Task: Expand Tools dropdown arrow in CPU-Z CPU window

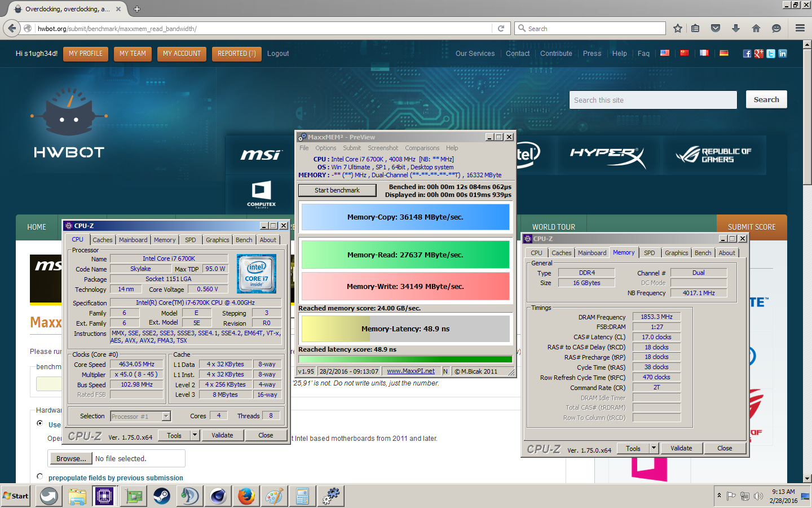Action: (x=195, y=435)
